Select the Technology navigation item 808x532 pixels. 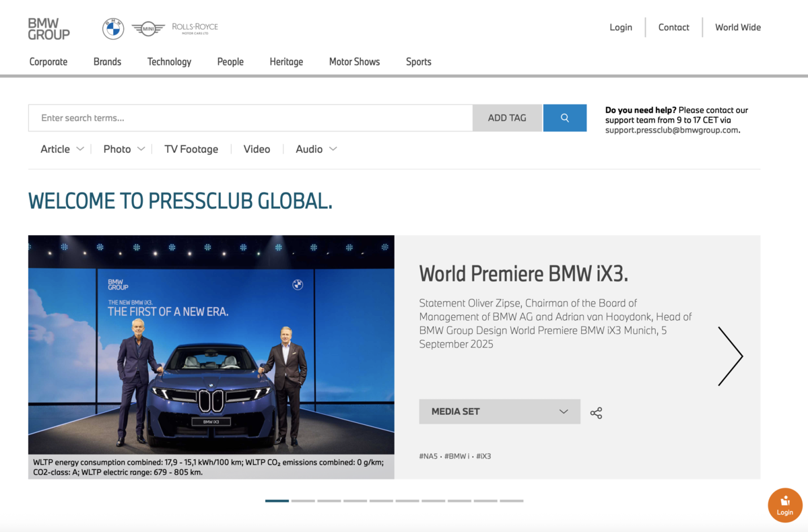[169, 61]
